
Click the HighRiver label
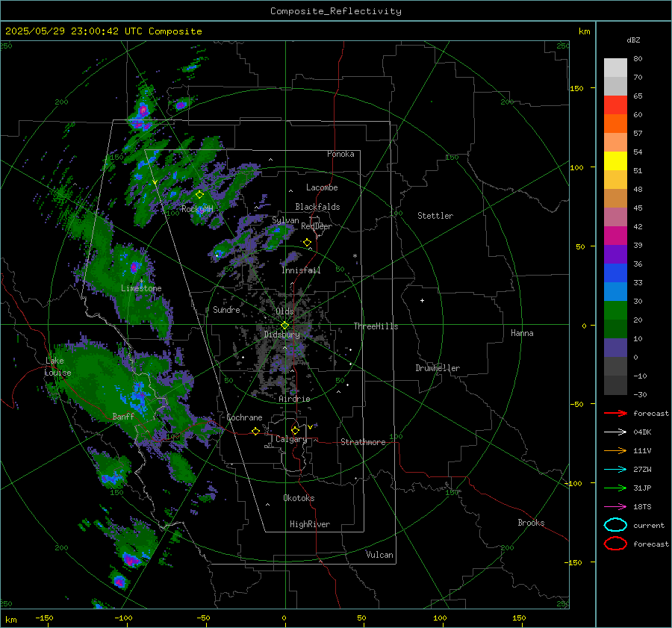point(310,524)
